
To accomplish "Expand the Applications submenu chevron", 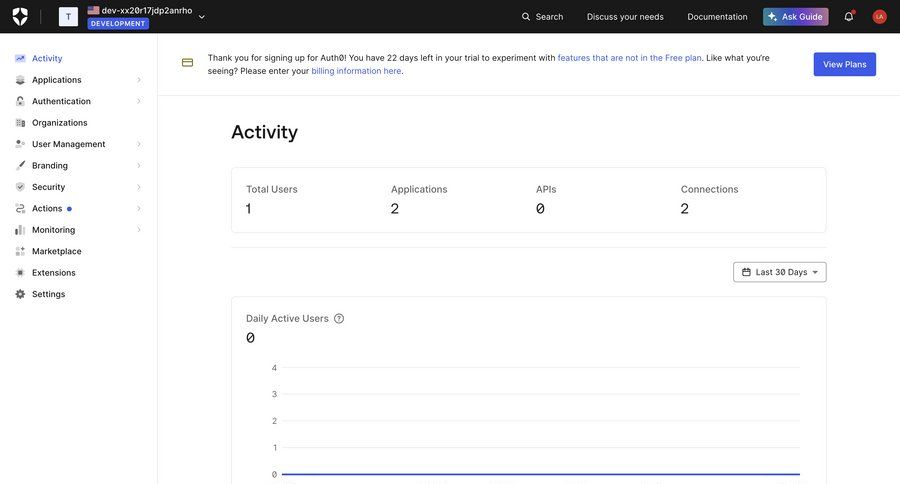I will coord(139,80).
